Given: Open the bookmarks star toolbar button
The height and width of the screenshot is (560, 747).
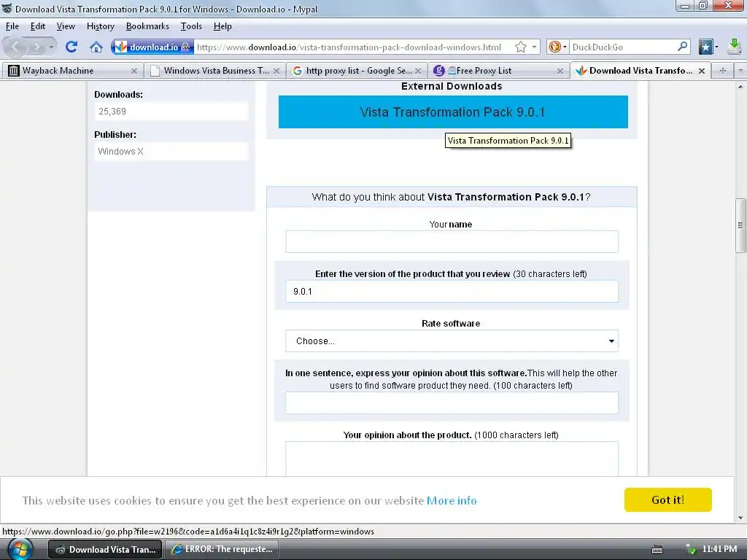Looking at the screenshot, I should tap(708, 47).
